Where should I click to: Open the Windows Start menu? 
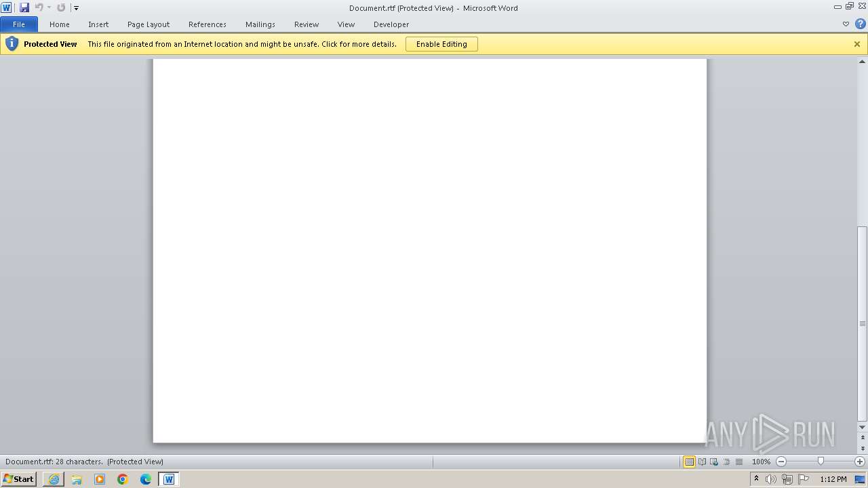[19, 479]
